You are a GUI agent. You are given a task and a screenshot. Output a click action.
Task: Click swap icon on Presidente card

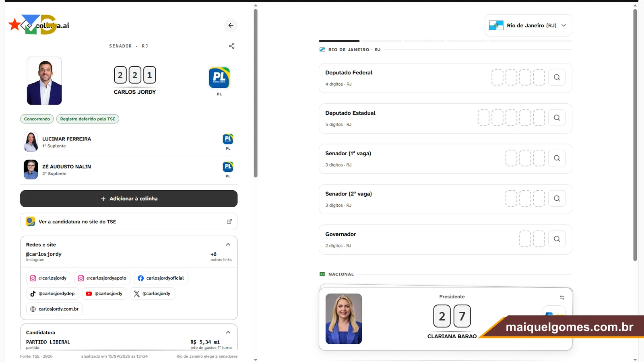(x=562, y=298)
